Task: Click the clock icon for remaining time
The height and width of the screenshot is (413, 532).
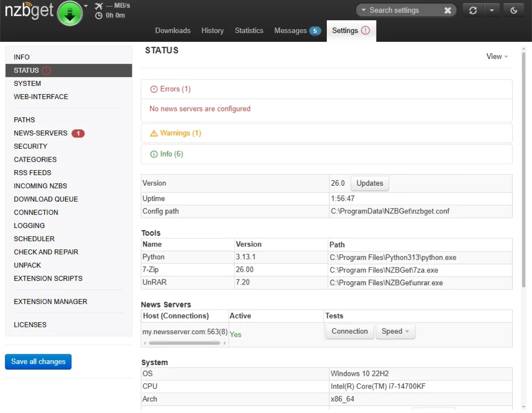Action: (x=98, y=15)
